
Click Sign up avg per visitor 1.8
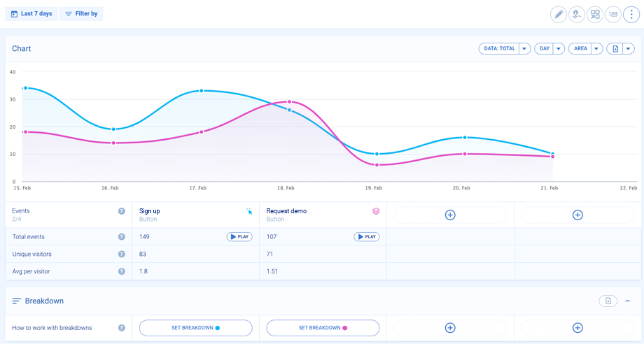(x=143, y=271)
